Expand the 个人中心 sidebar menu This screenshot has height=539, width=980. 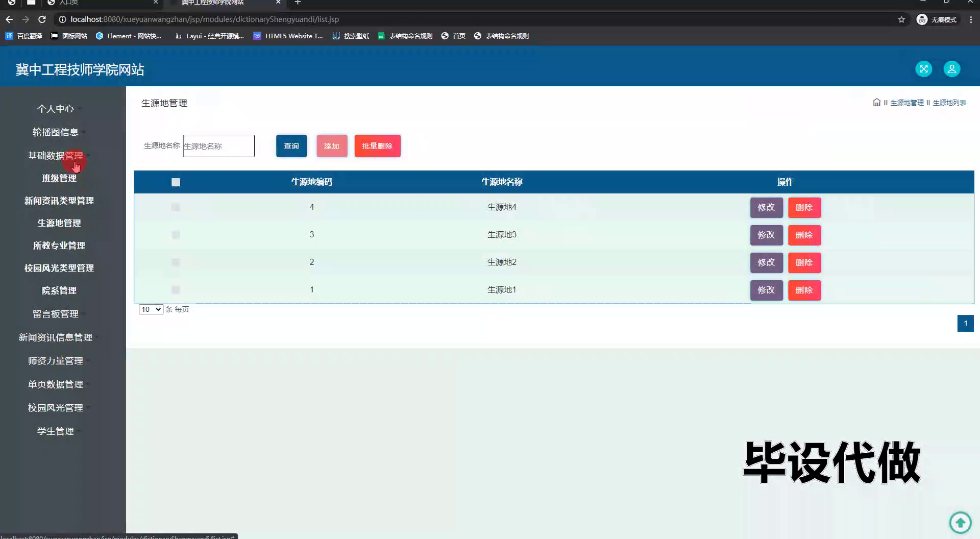[56, 109]
